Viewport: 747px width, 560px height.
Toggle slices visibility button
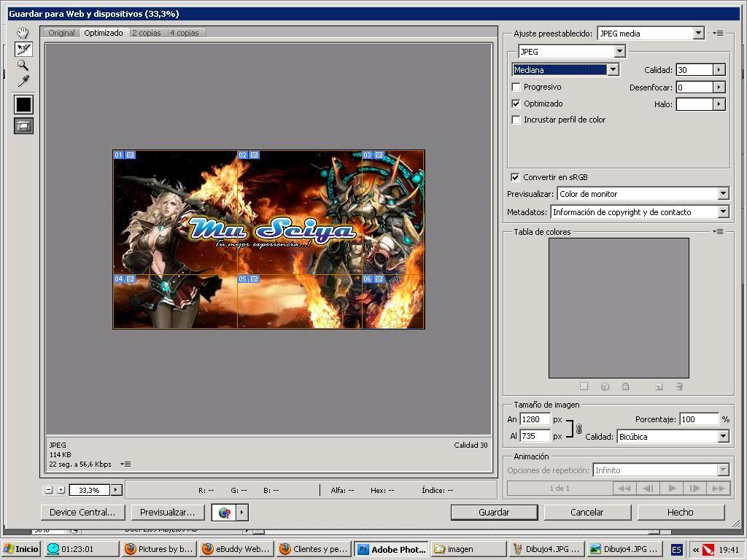(23, 125)
